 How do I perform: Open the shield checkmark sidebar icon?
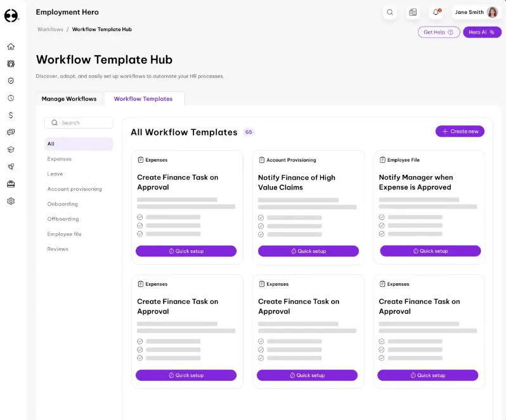[11, 80]
